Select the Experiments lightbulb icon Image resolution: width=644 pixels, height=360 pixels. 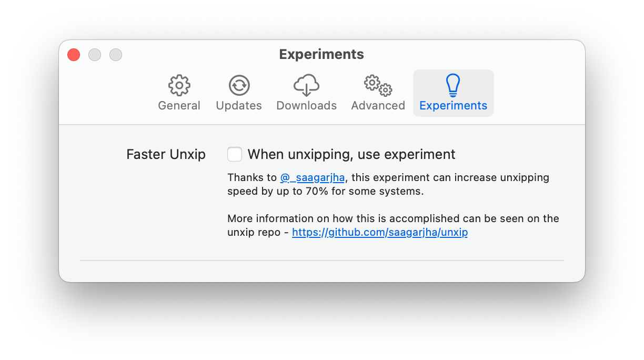(453, 84)
